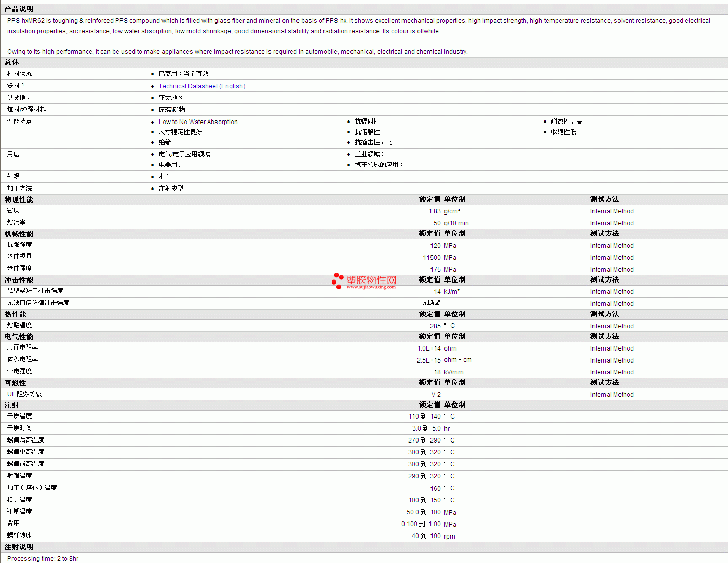Open the Technical Datasheet (English) link

[201, 86]
